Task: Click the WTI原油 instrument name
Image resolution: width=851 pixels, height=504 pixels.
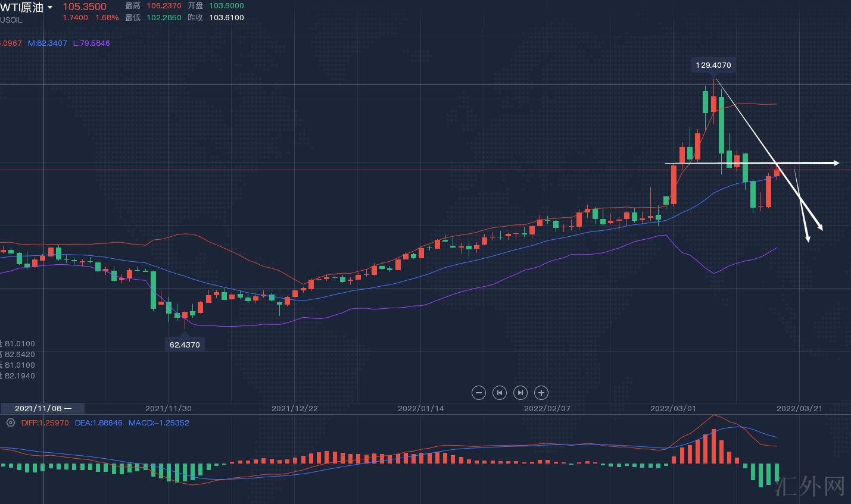Action: coord(23,7)
